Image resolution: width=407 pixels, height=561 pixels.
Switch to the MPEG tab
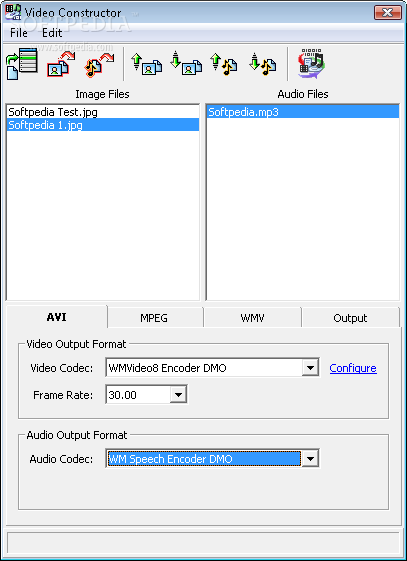tap(154, 318)
